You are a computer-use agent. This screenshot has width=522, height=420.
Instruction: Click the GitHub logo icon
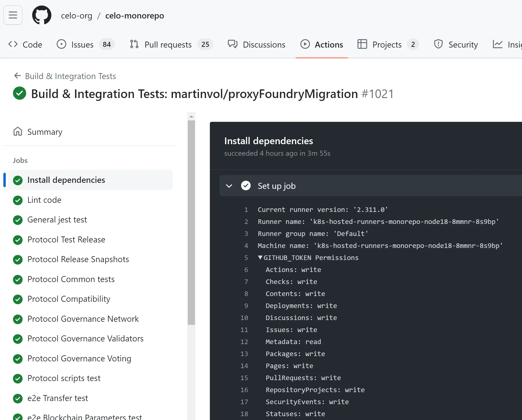[x=42, y=15]
